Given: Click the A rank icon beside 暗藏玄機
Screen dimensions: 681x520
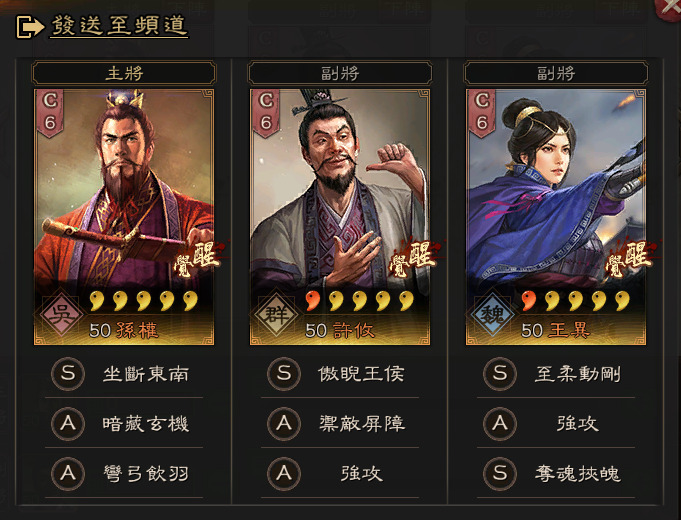Looking at the screenshot, I should pyautogui.click(x=68, y=424).
